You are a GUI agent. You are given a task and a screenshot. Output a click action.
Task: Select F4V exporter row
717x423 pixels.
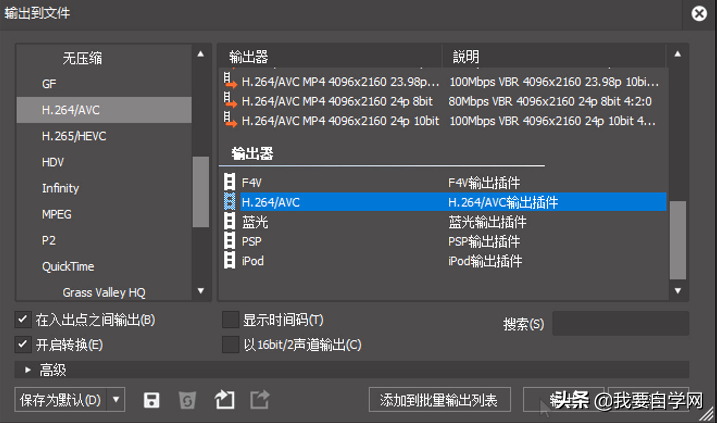[443, 182]
